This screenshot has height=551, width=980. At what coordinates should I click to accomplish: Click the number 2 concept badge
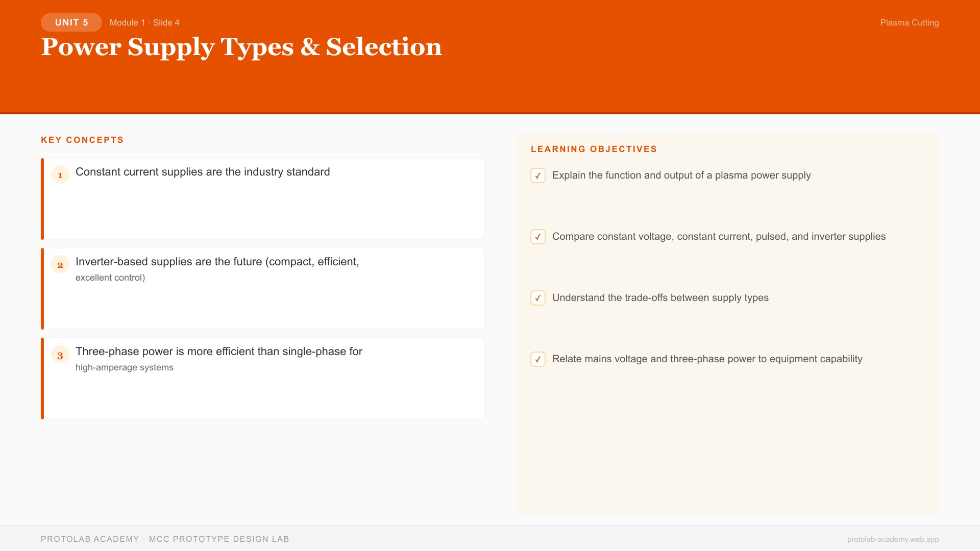(60, 265)
